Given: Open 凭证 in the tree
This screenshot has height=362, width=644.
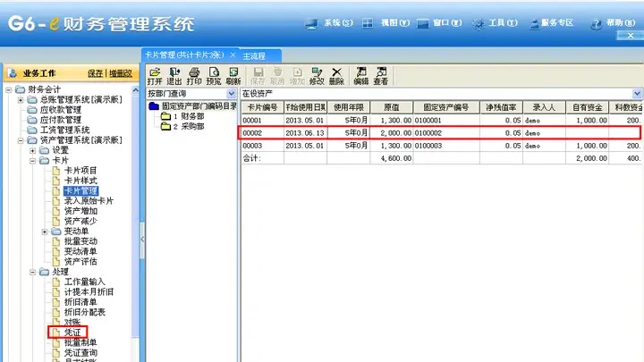Looking at the screenshot, I should tap(72, 332).
